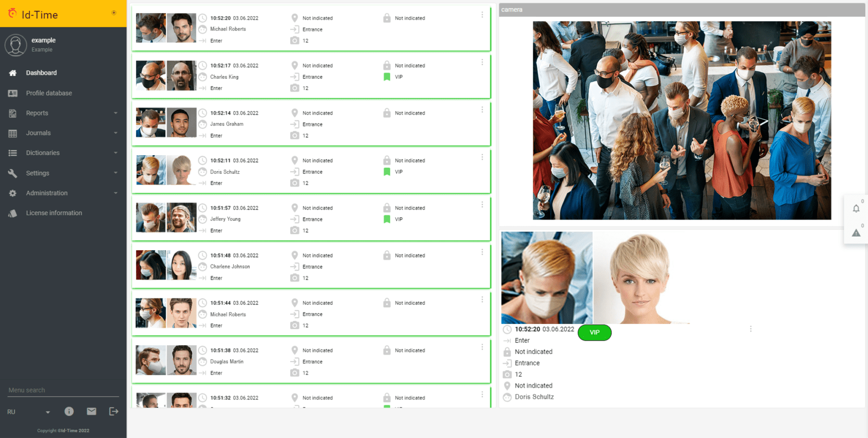Click the logout exit icon
Viewport: 868px width, 438px height.
click(113, 411)
